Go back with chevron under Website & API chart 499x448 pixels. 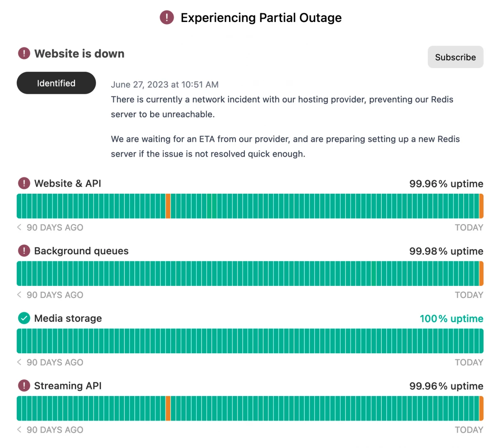19,227
